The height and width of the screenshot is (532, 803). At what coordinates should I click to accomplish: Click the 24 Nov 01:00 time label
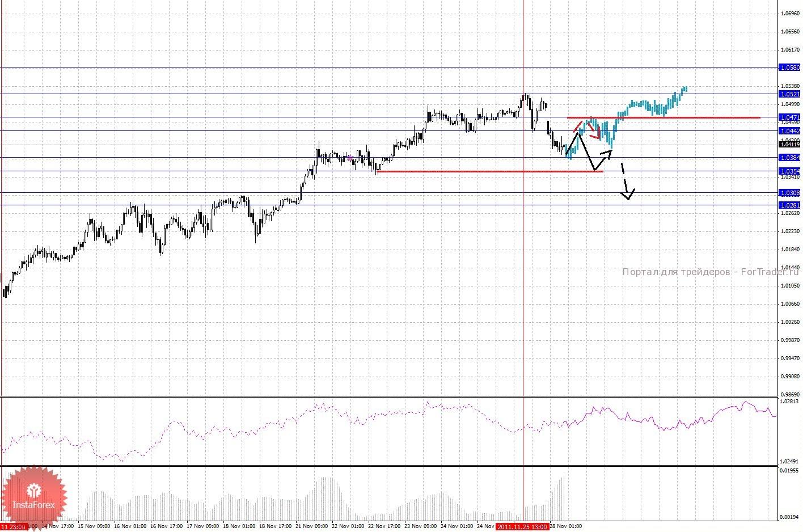(458, 527)
